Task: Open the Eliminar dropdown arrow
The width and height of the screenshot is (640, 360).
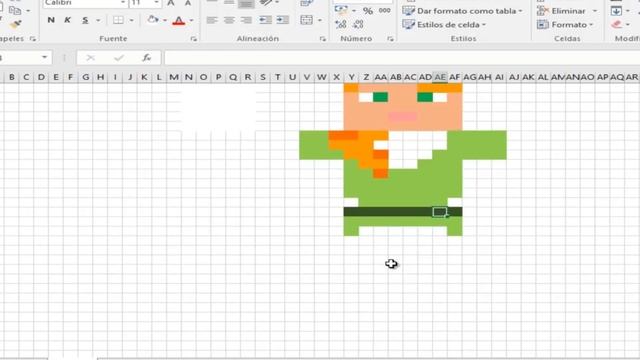Action: (x=595, y=11)
